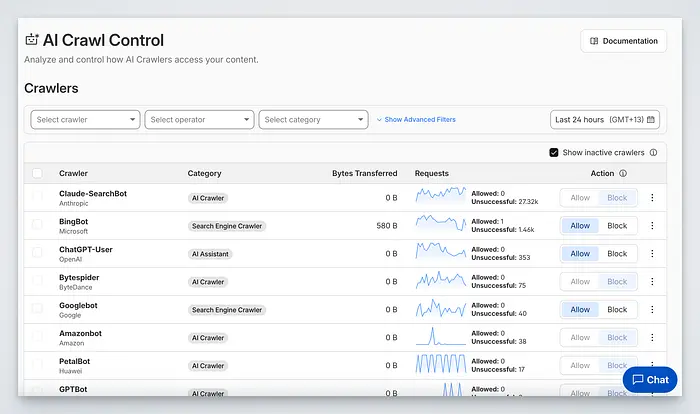Viewport: 700px width, 414px height.
Task: Select the Amazonbot row checkbox
Action: pos(38,336)
